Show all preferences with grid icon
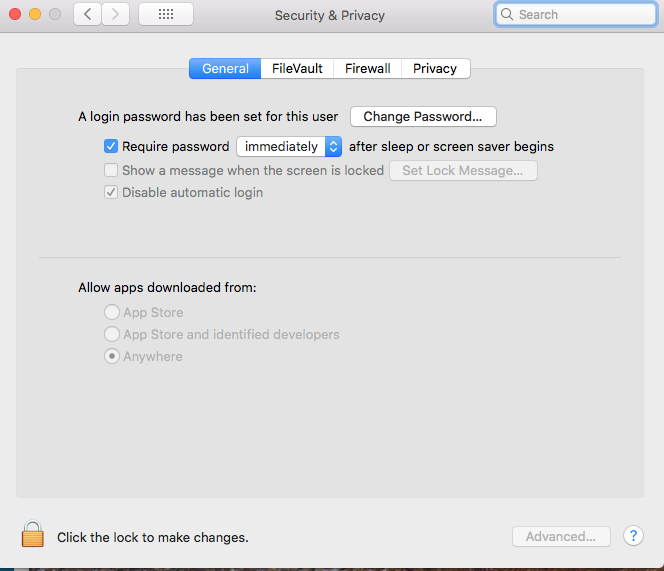 [x=166, y=14]
